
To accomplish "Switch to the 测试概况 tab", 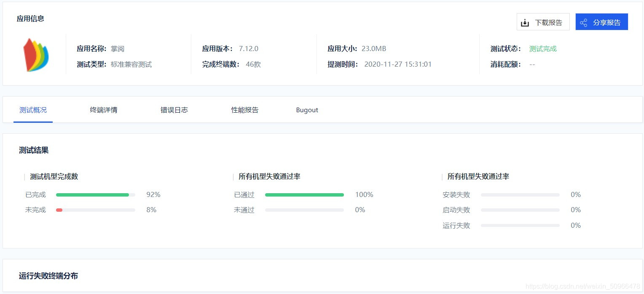I will pos(33,110).
